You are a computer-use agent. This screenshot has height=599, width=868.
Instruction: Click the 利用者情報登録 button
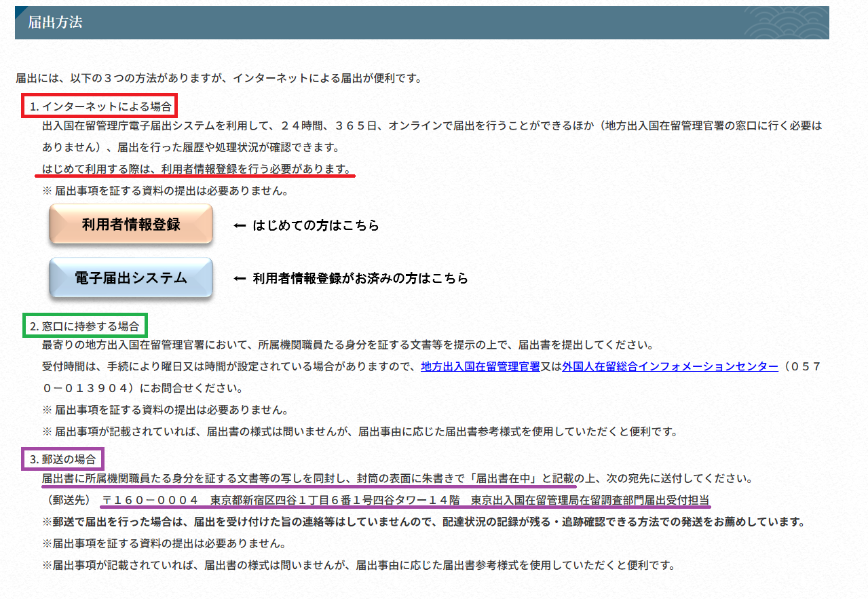(x=131, y=225)
